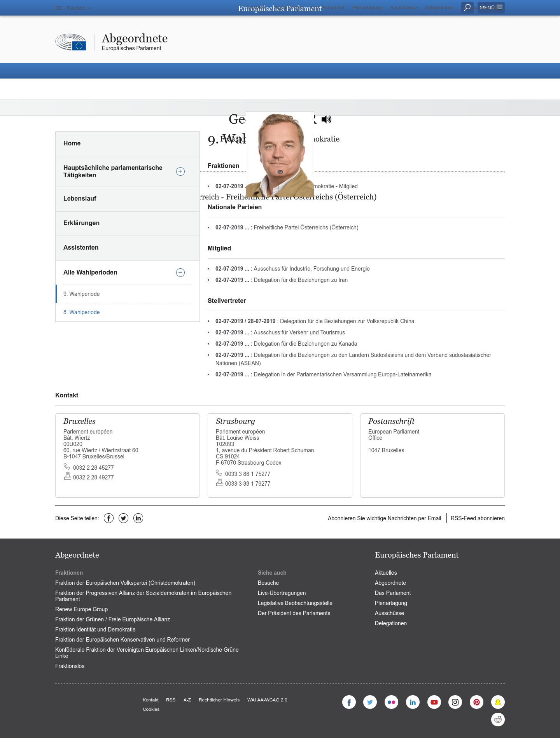
Task: Click Strasbourg fax number 0033 3 88 1 79277
Action: pyautogui.click(x=248, y=484)
